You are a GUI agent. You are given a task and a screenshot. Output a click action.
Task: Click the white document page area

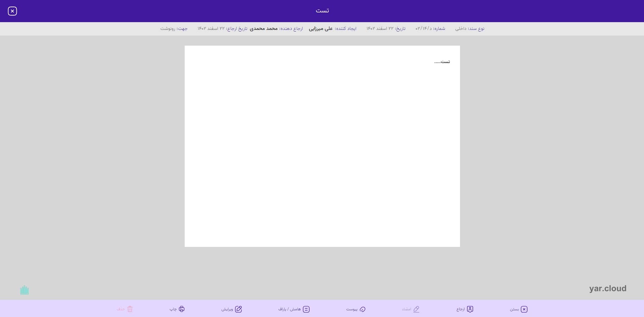(322, 146)
